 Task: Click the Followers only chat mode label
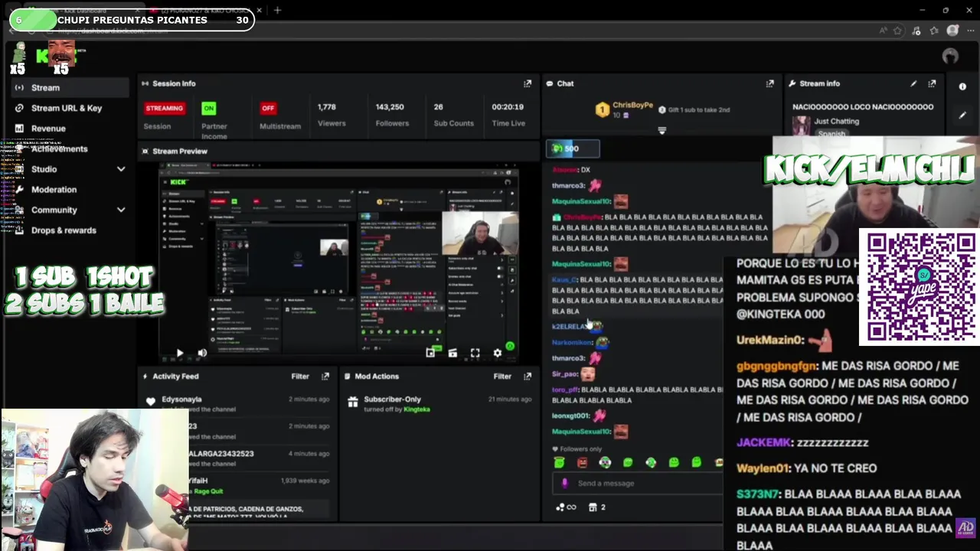(577, 449)
